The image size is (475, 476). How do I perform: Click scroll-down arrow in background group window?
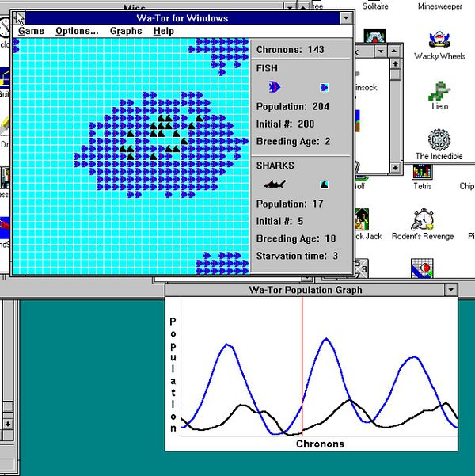(395, 167)
